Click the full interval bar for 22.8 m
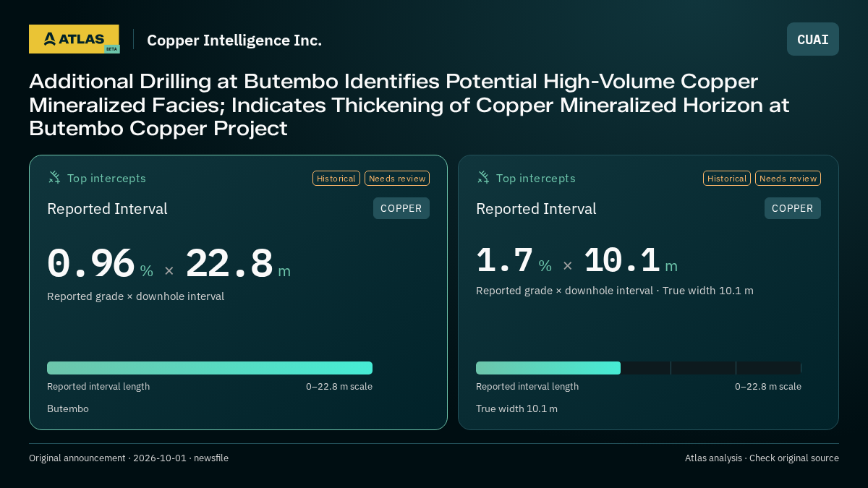Screen dimensions: 868x488 [210, 368]
